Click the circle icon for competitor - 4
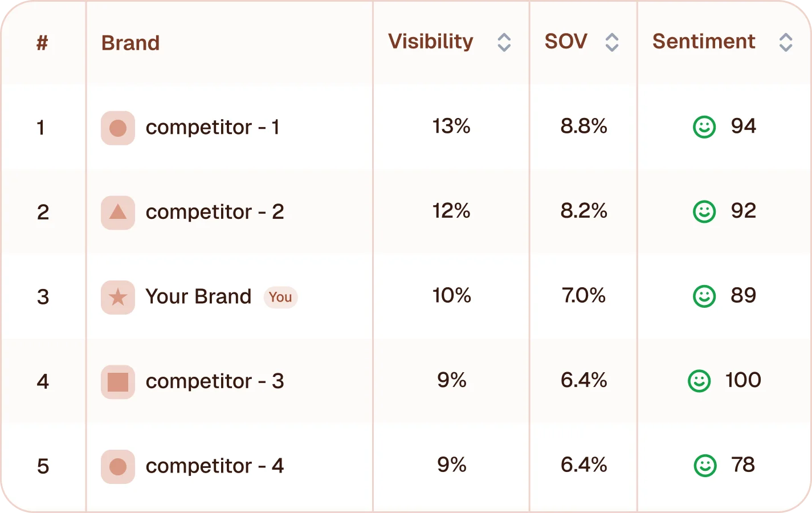 pos(118,467)
